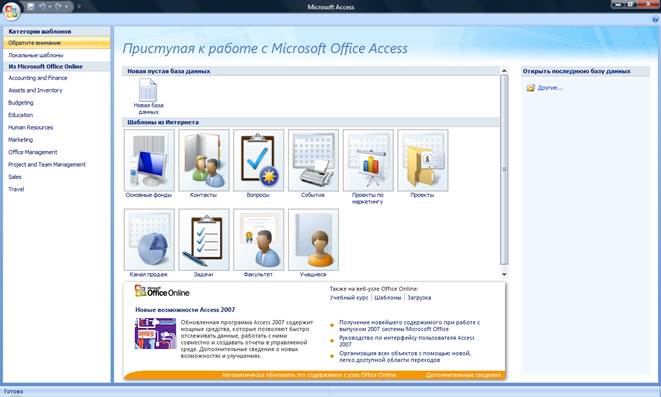Viewport: 661px width, 397px height.
Task: Select the Sales category
Action: tap(15, 177)
